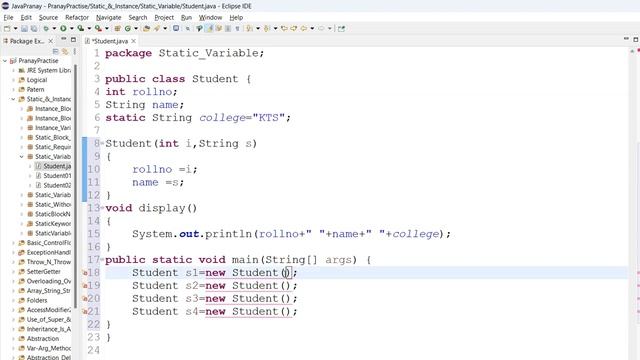Collapse the PranayPractise project node
The image size is (640, 360).
[x=5, y=61]
